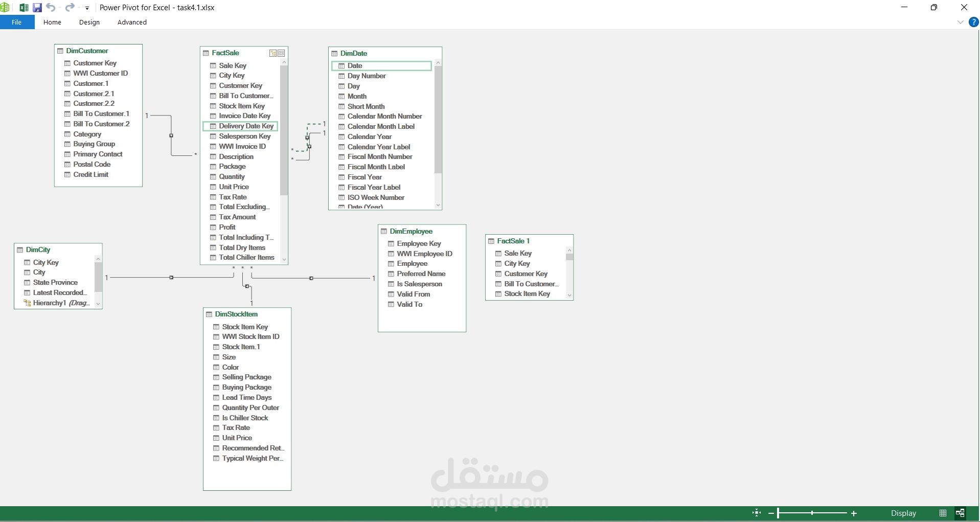
Task: Redo the last undone action
Action: click(x=70, y=7)
